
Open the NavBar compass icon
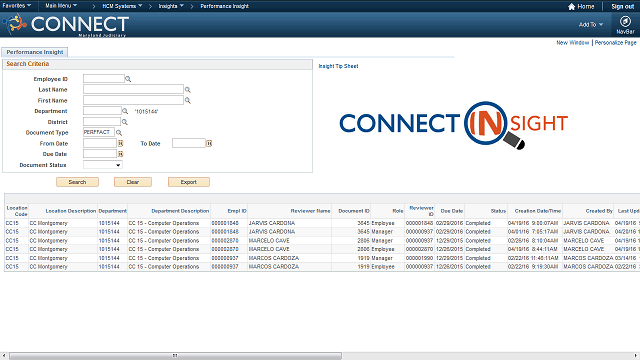625,21
